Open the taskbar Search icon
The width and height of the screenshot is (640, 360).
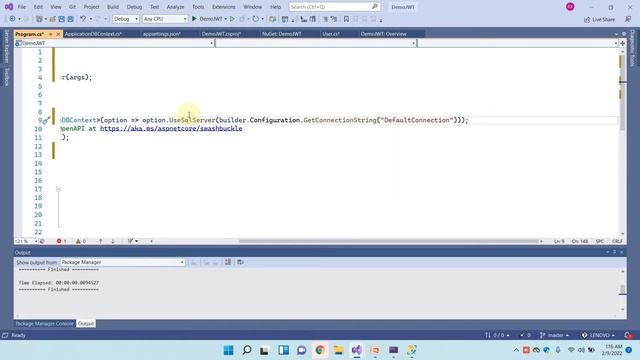(x=247, y=350)
